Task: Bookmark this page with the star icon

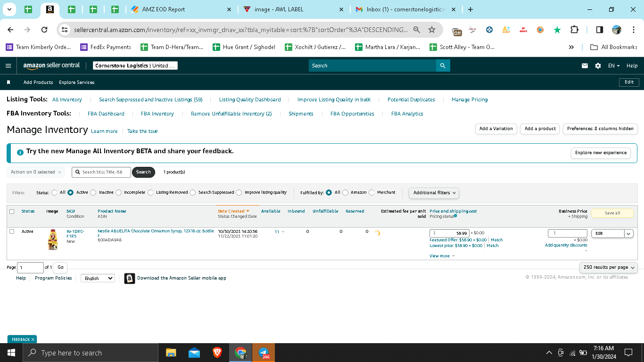Action: tap(432, 30)
